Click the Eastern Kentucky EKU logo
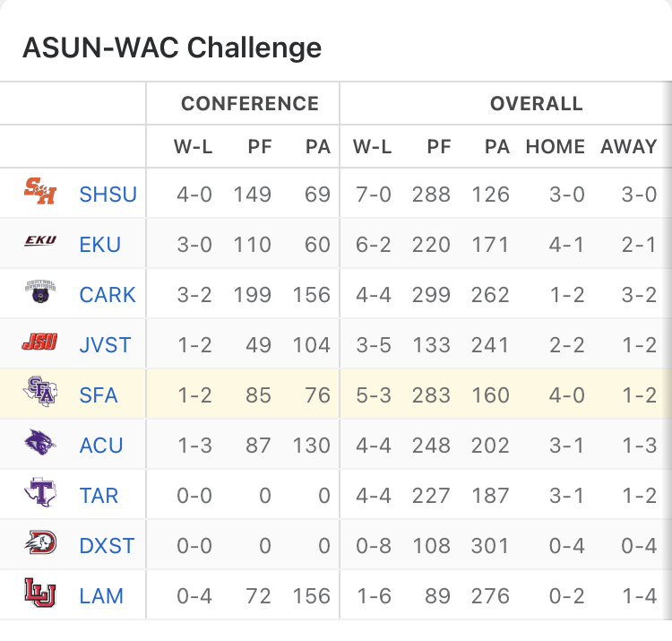672x641 pixels. [x=39, y=242]
